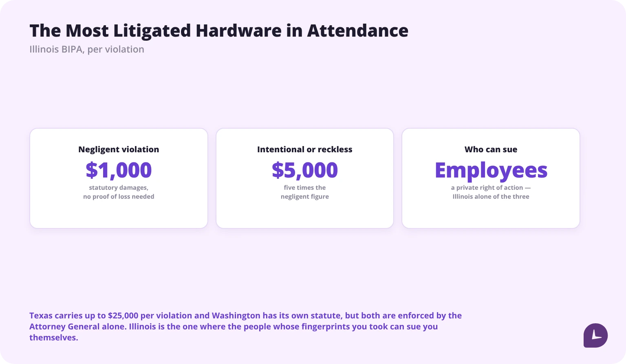Screen dimensions: 626x364
Task: Click the 'Who can sue' heading
Action: click(491, 149)
